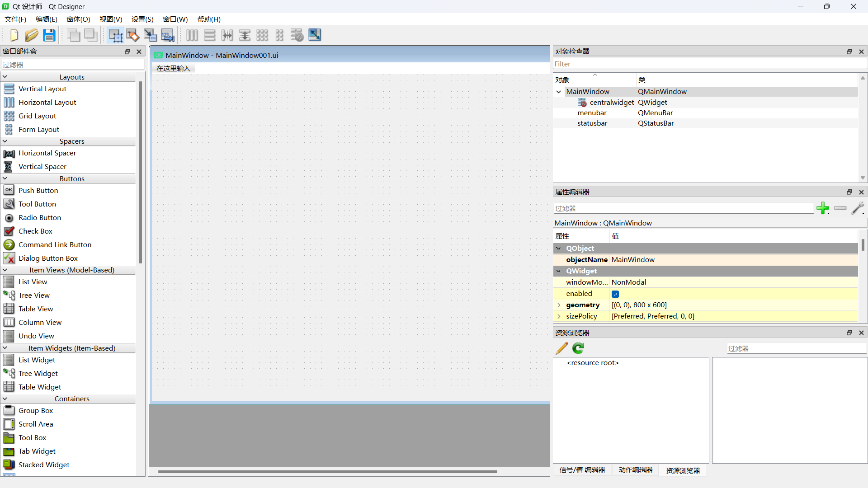Click the Open file folder icon
This screenshot has width=868, height=488.
[31, 35]
